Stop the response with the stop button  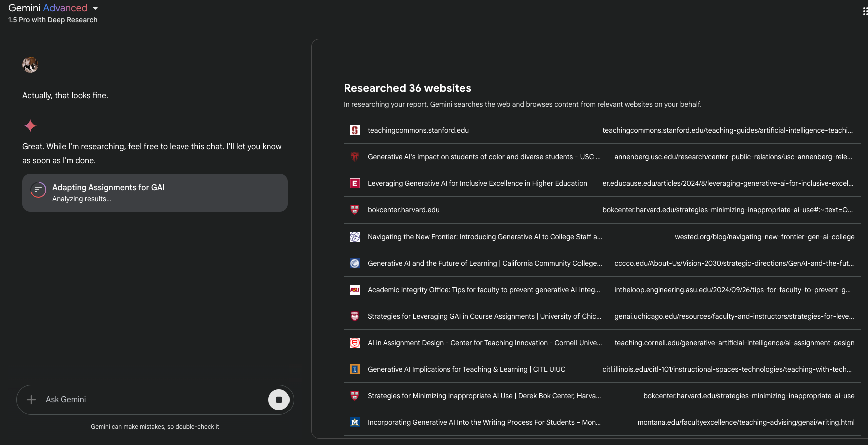click(x=279, y=400)
